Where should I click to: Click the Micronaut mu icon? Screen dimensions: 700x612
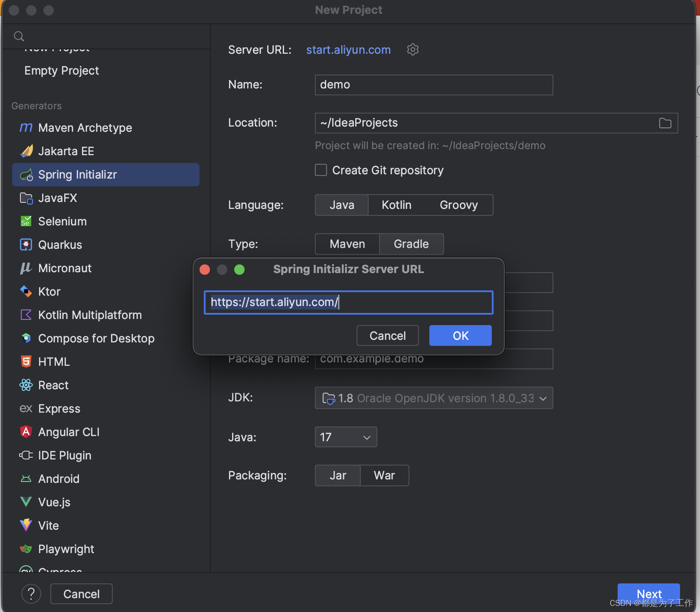[x=26, y=268]
